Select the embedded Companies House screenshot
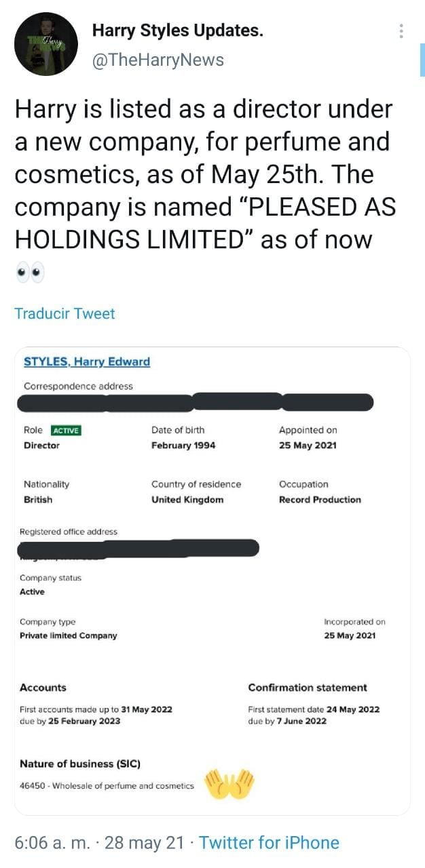 click(212, 576)
